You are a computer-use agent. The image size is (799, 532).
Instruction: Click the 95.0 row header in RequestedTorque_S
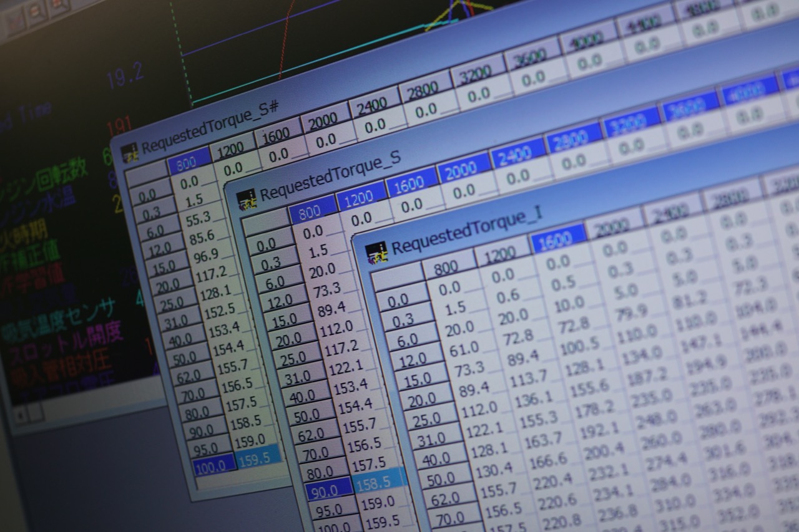tap(333, 509)
